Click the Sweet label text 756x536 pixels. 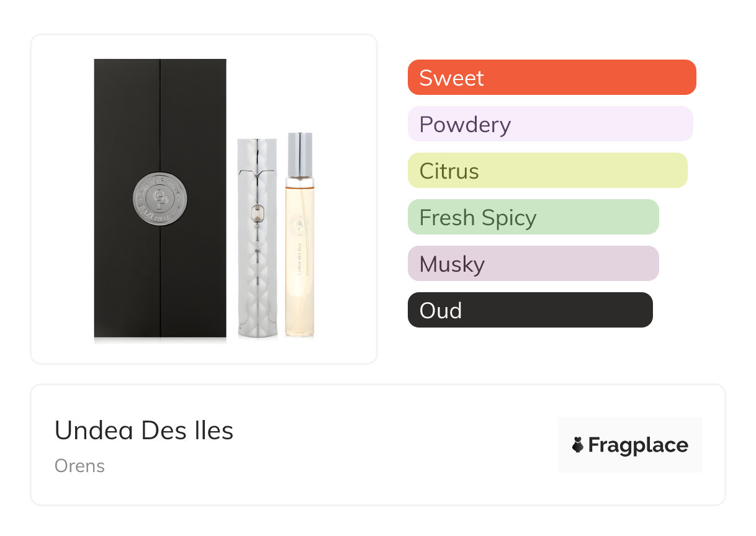(x=451, y=78)
